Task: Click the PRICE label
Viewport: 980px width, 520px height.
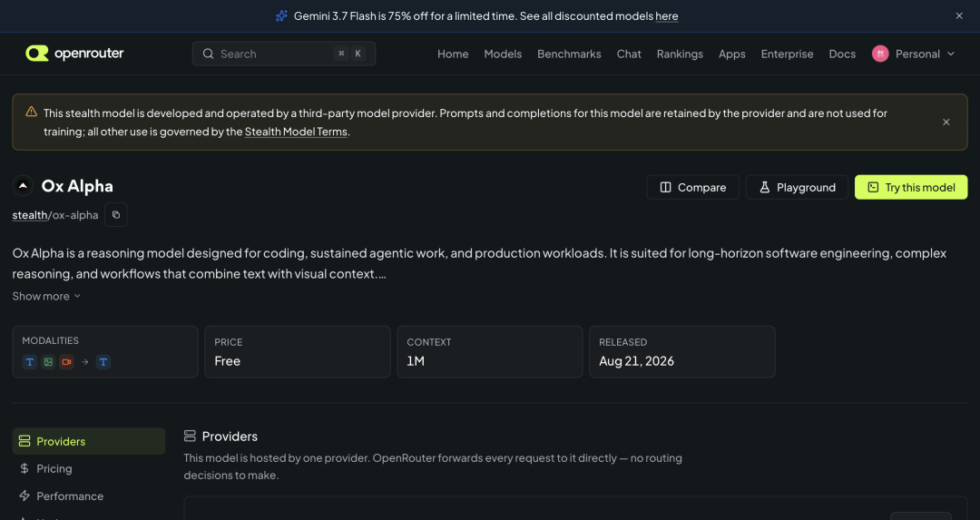Action: [228, 342]
